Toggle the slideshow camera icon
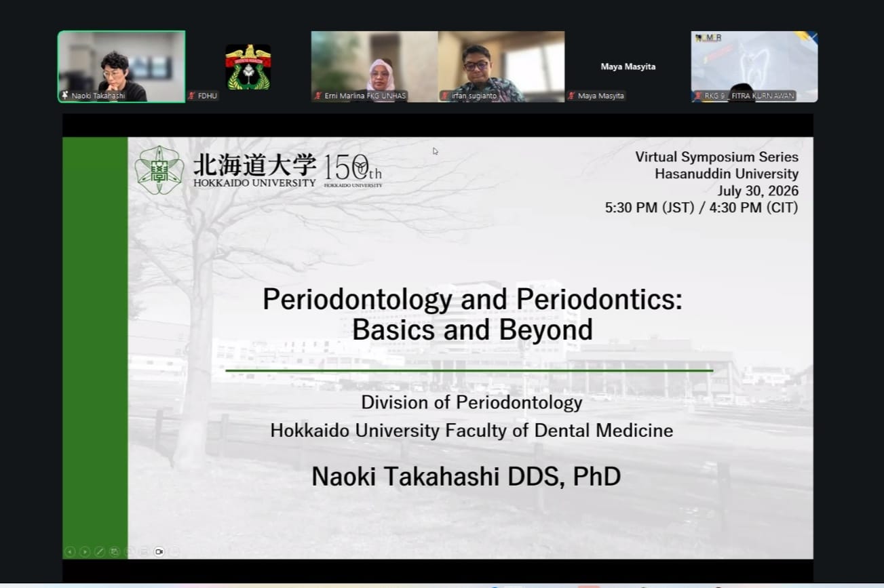Image resolution: width=884 pixels, height=588 pixels. 159,552
